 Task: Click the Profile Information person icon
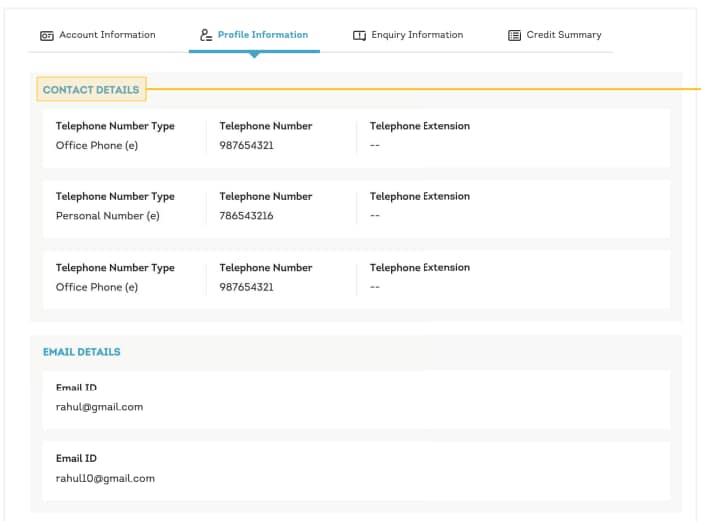click(206, 35)
